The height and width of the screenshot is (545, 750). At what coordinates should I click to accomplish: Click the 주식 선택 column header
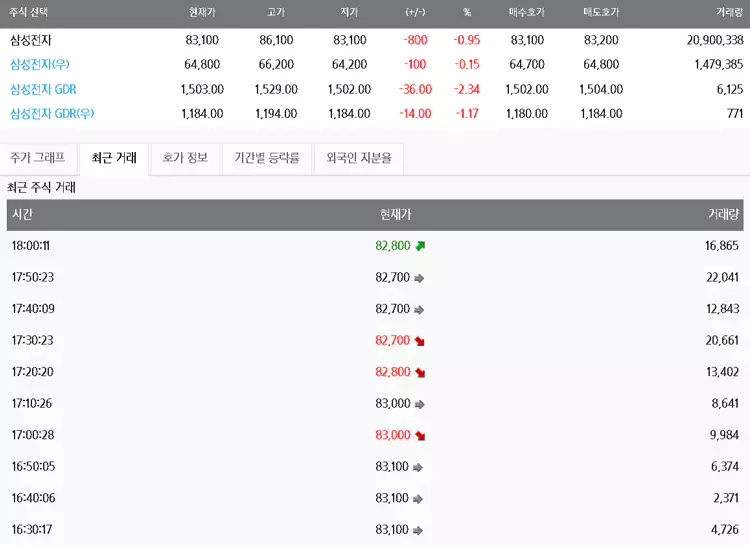(x=28, y=12)
